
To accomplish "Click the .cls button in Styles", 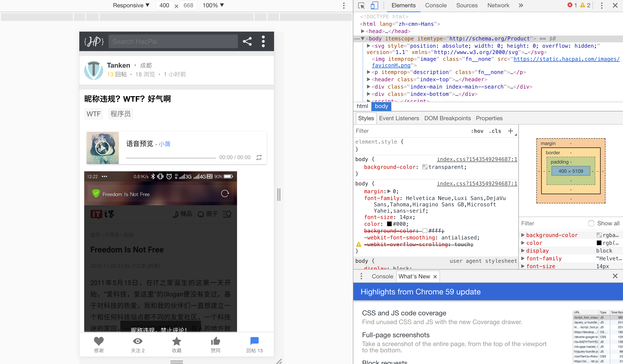I will coord(495,131).
